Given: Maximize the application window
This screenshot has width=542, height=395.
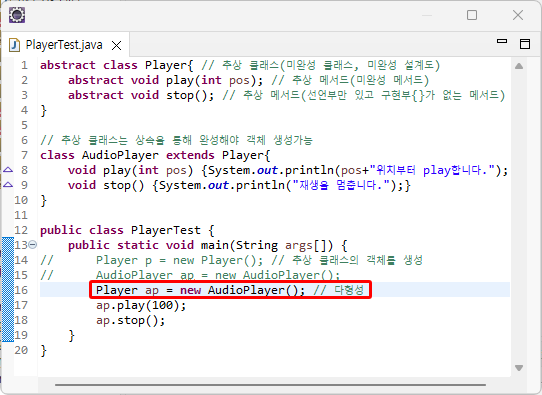Looking at the screenshot, I should point(472,15).
